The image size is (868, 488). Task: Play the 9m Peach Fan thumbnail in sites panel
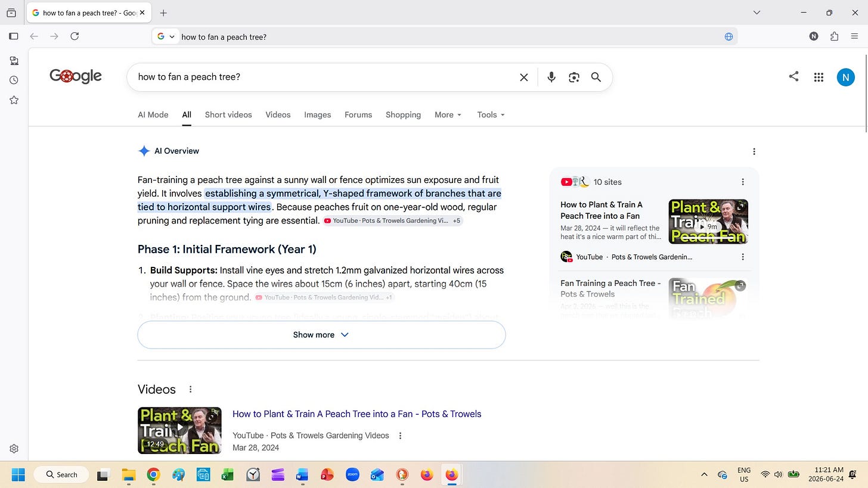[x=708, y=222]
